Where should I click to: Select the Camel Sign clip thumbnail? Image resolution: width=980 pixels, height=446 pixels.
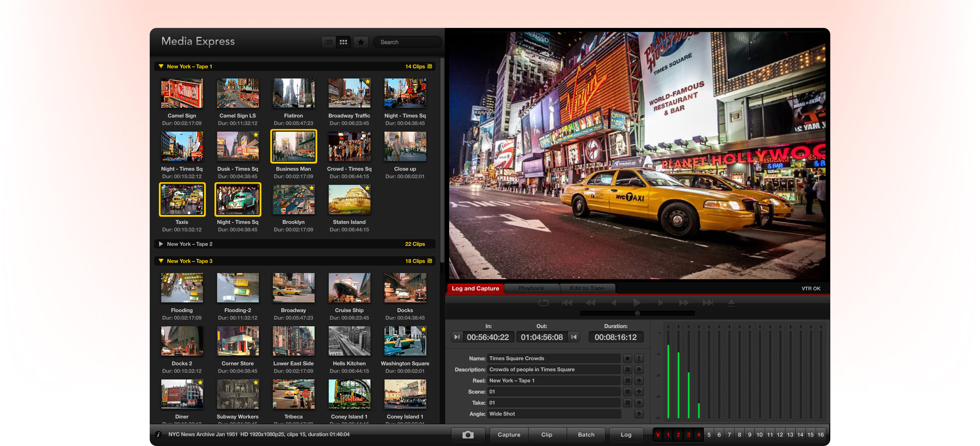[182, 93]
